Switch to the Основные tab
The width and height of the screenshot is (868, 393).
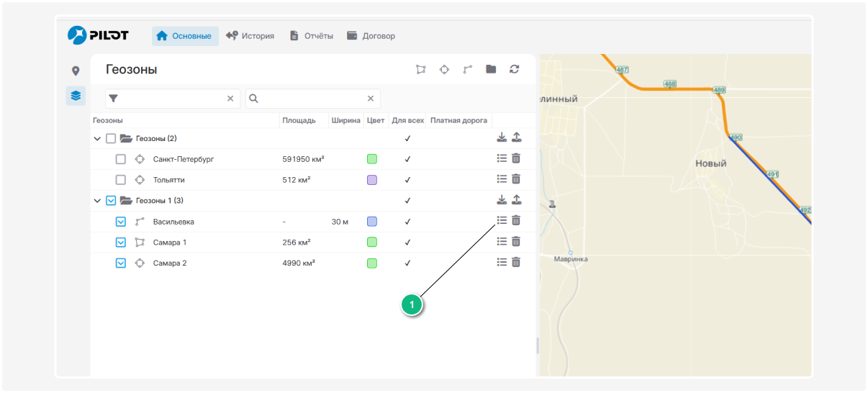(x=185, y=36)
